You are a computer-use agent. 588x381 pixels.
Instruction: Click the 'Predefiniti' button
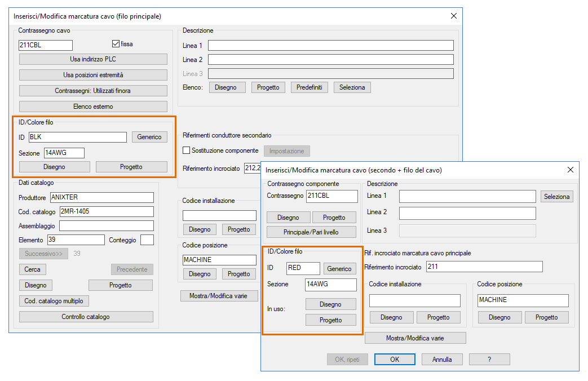point(310,87)
